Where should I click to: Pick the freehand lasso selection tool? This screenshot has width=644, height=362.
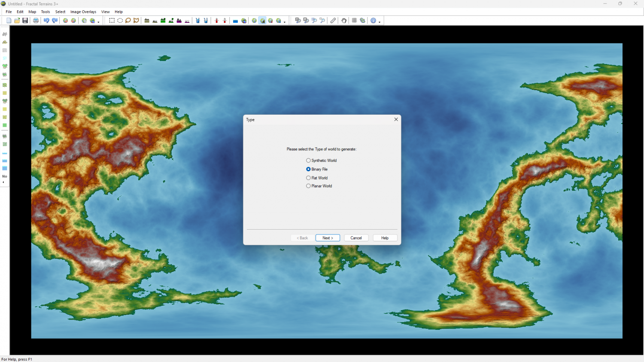[x=128, y=21]
